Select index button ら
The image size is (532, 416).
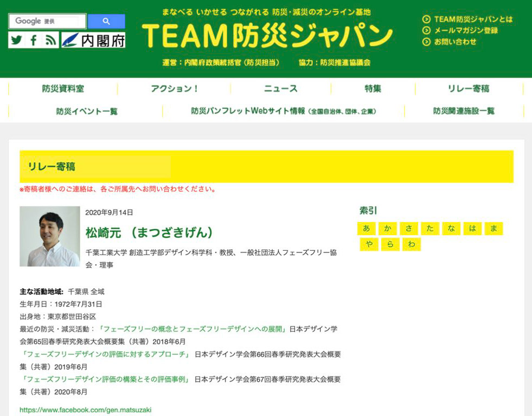(390, 244)
